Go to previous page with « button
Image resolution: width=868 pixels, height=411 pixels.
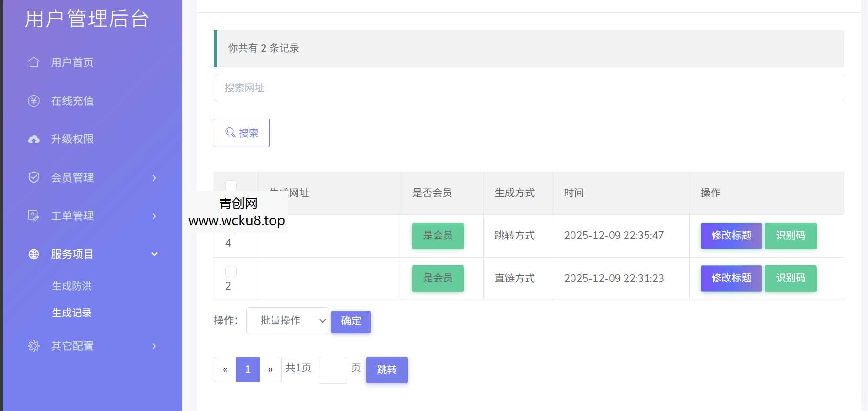225,369
